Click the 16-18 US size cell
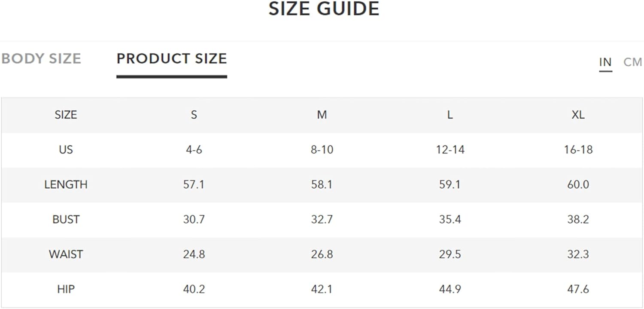 pos(578,150)
